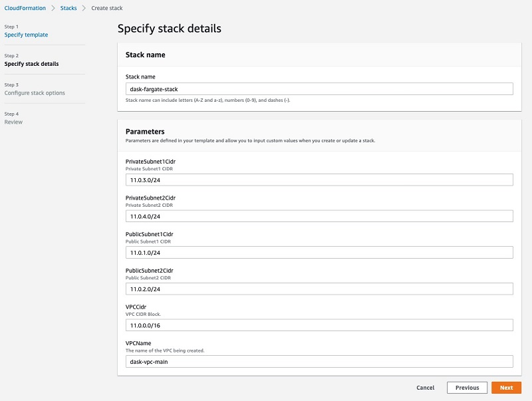Click 'The name of the VPC being created.' text
The width and height of the screenshot is (532, 401).
(165, 350)
